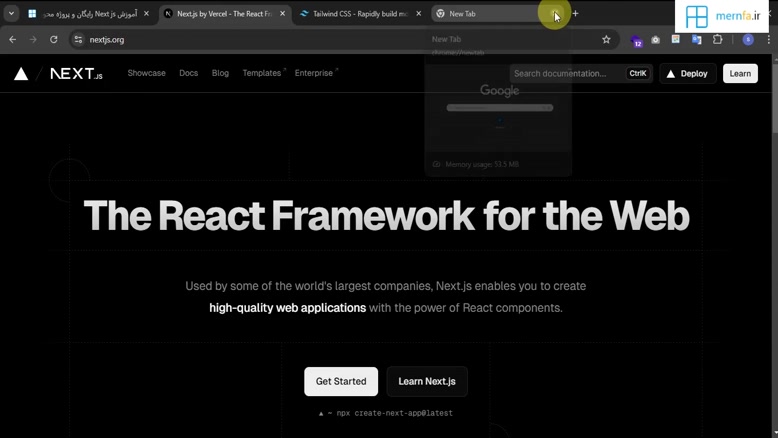Screen dimensions: 778x438
Task: Click the Learn button in header
Action: click(740, 73)
